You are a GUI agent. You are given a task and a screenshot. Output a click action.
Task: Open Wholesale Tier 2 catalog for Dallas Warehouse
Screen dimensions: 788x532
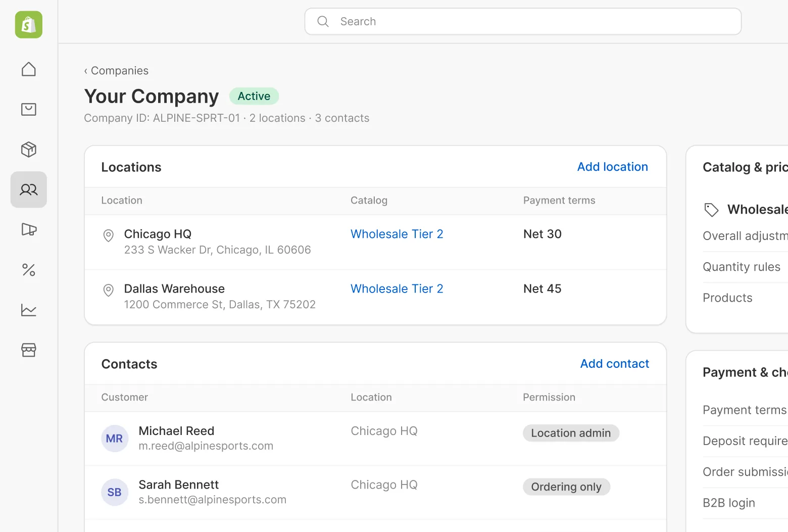coord(397,288)
